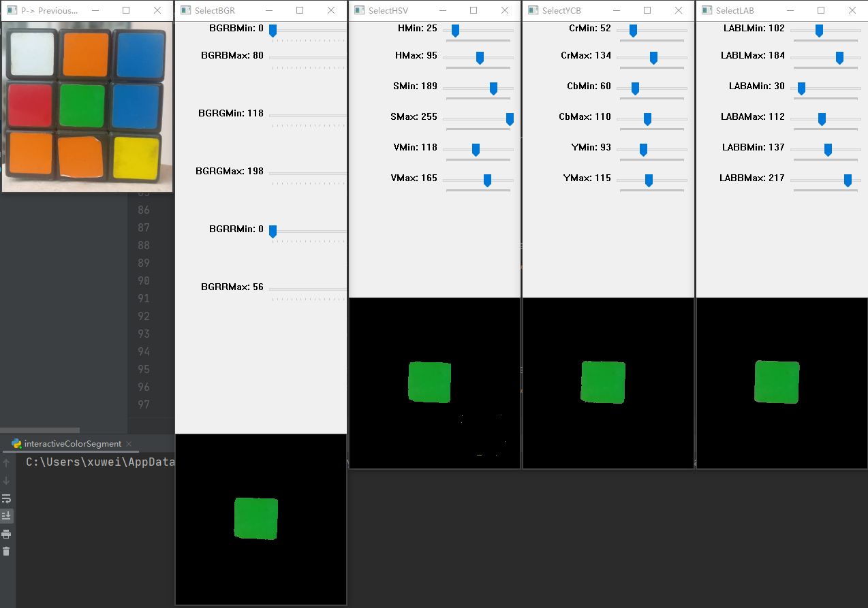
Task: Click the 'BGRRMax: 56' label
Action: point(232,287)
